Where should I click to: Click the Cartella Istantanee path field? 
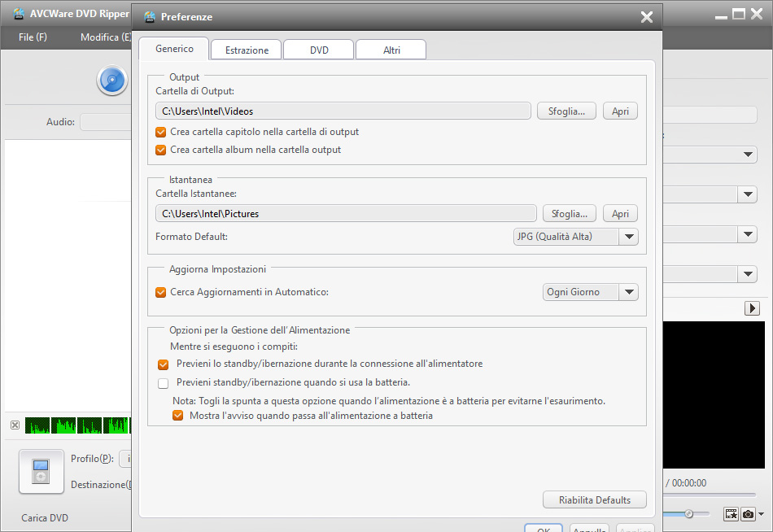tap(346, 214)
